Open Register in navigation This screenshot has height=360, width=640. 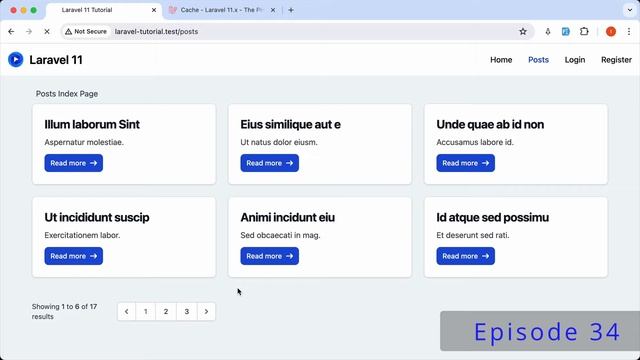pyautogui.click(x=616, y=60)
